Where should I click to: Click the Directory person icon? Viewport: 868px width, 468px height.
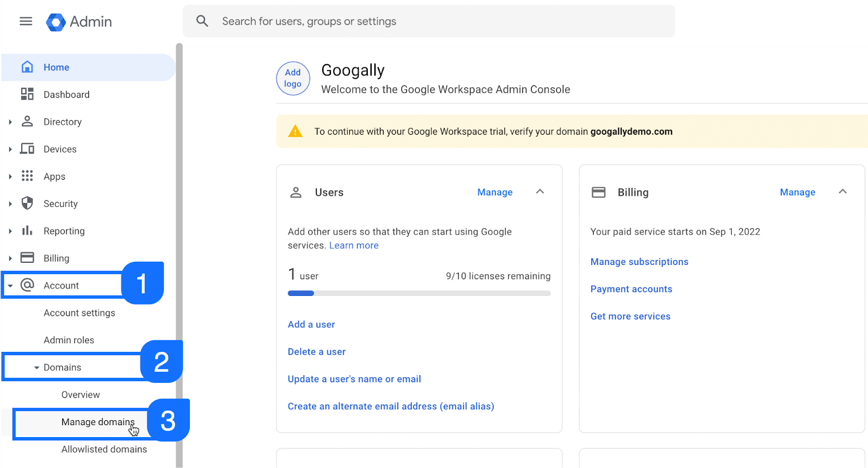27,121
